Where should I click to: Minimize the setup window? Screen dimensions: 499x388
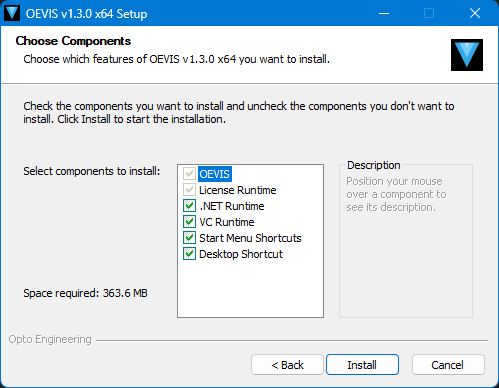click(384, 13)
